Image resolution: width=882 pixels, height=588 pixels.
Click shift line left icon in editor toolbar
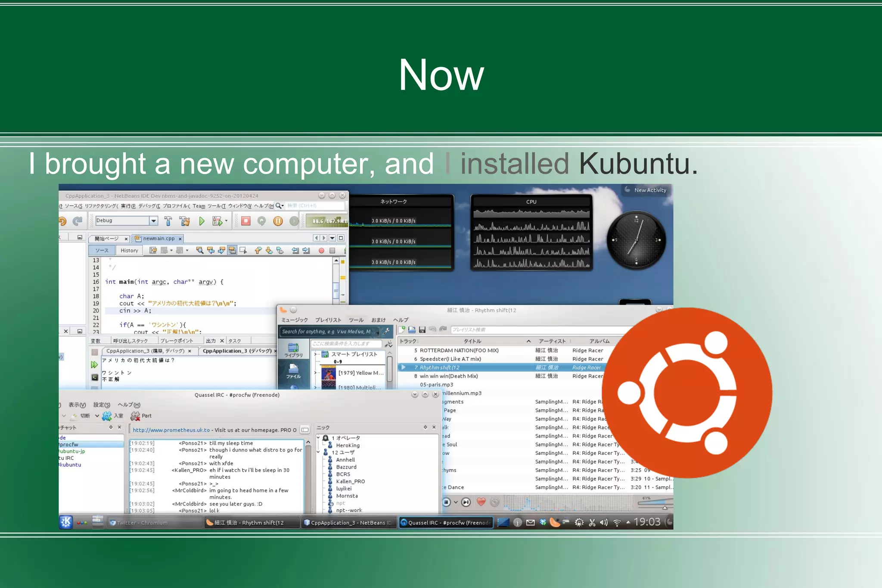click(x=295, y=250)
